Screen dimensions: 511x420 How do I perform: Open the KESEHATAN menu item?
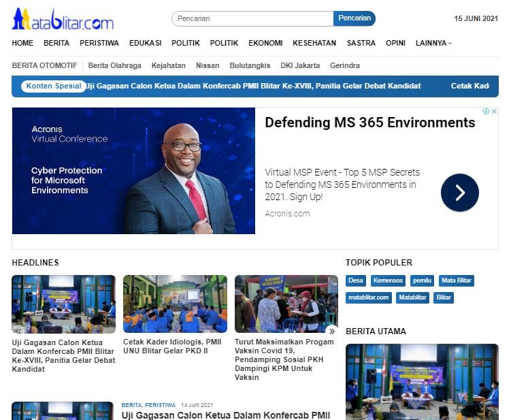click(314, 43)
